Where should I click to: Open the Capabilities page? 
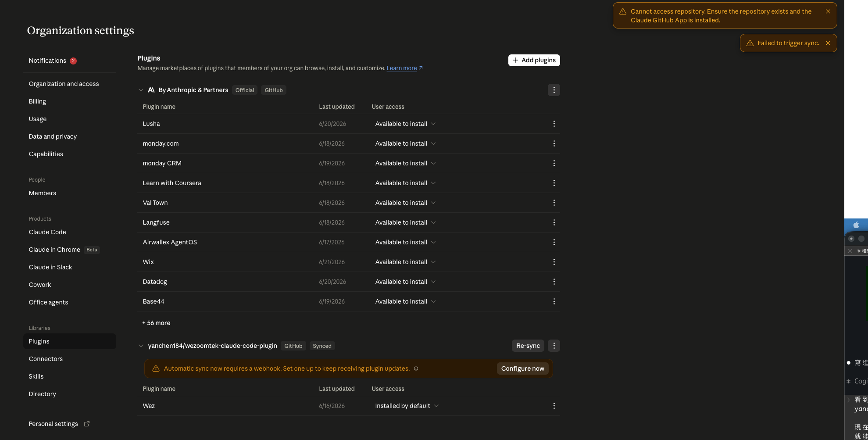coord(69,154)
